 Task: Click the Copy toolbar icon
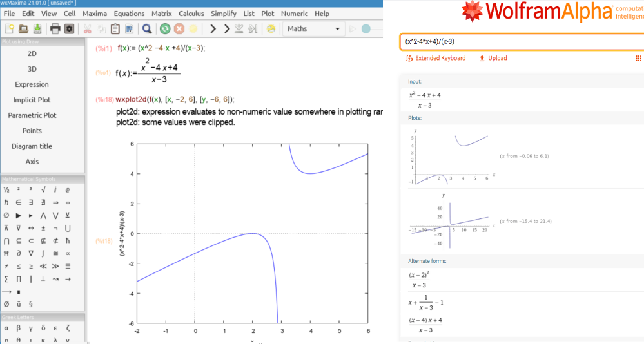pyautogui.click(x=101, y=29)
